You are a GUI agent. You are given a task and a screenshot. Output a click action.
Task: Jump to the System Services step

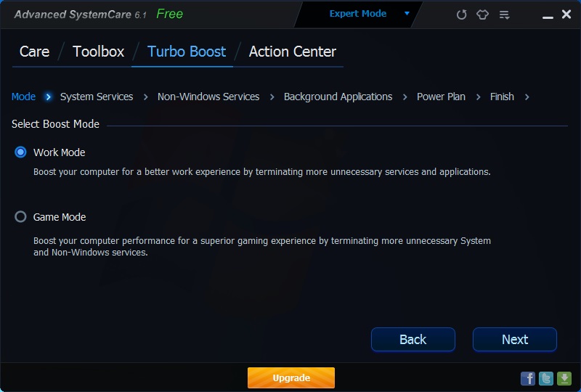(x=97, y=97)
